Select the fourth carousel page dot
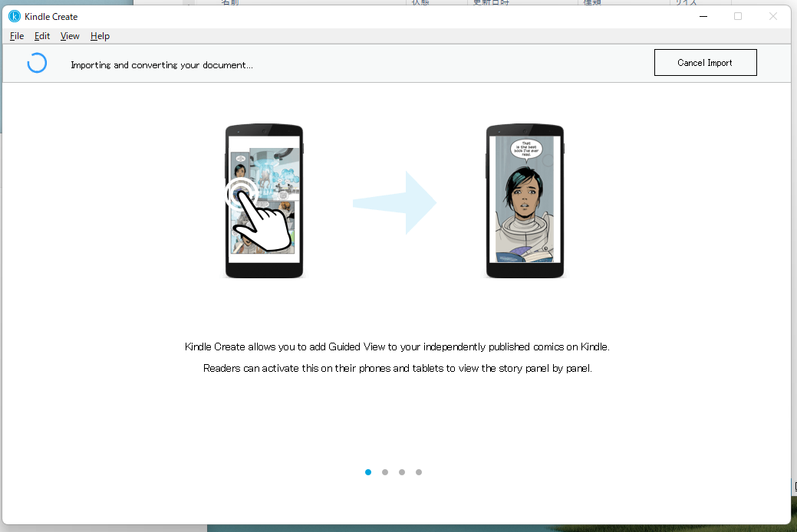The width and height of the screenshot is (797, 532). pos(418,472)
